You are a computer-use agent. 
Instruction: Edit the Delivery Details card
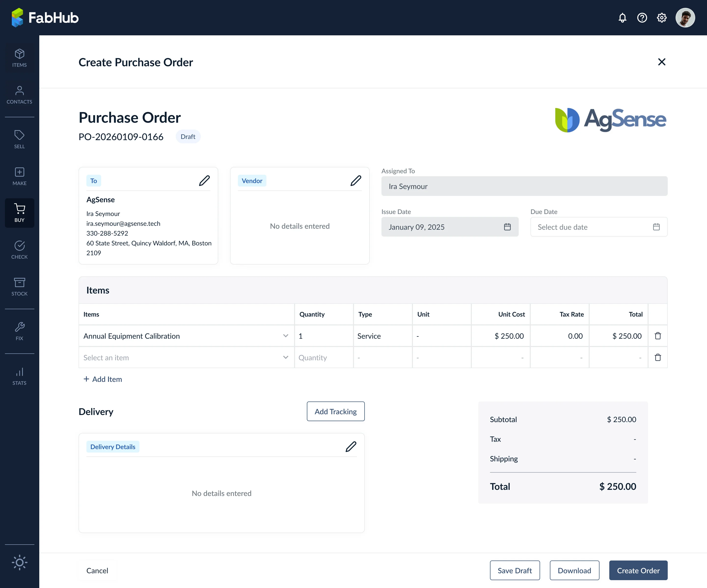point(351,447)
